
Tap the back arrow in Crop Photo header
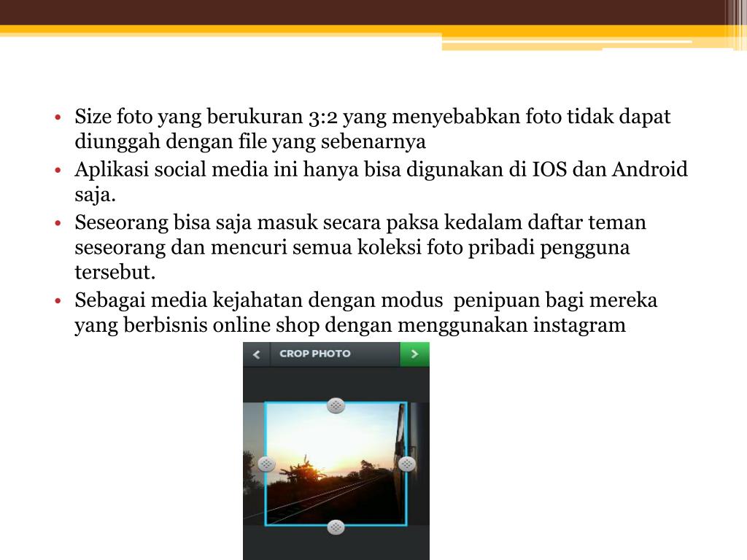pyautogui.click(x=256, y=354)
